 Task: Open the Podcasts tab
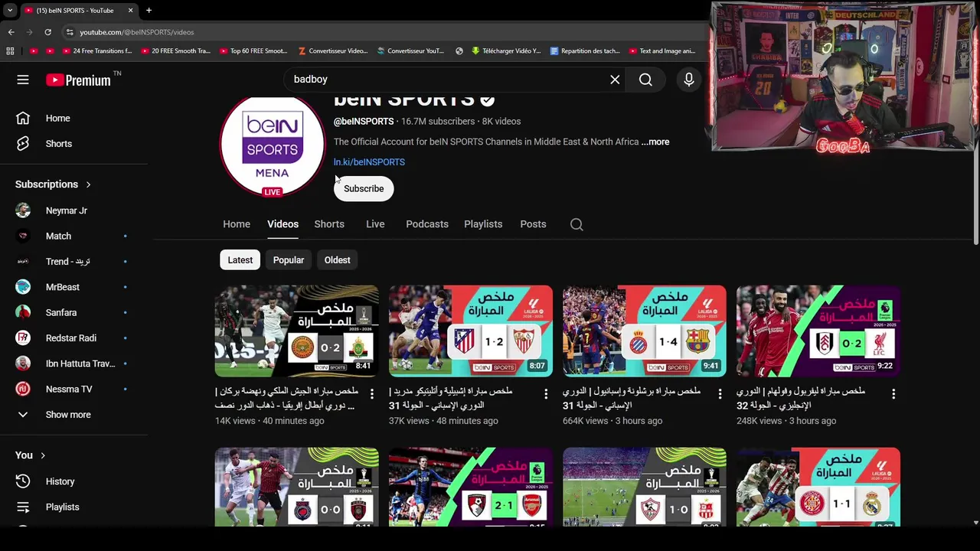[427, 224]
